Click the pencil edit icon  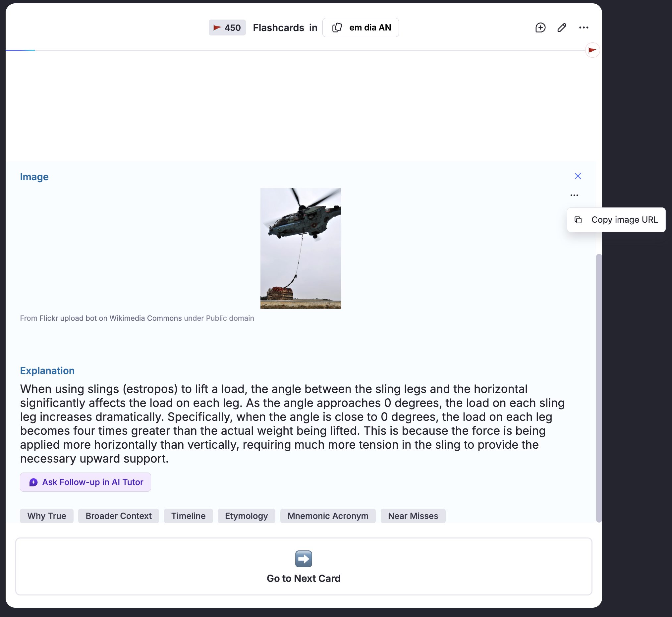[x=562, y=28]
